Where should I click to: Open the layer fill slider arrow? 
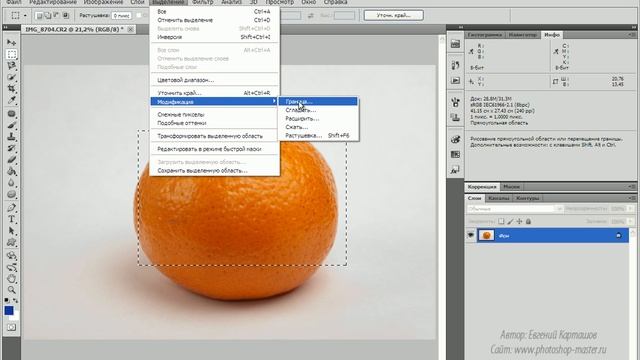(630, 221)
